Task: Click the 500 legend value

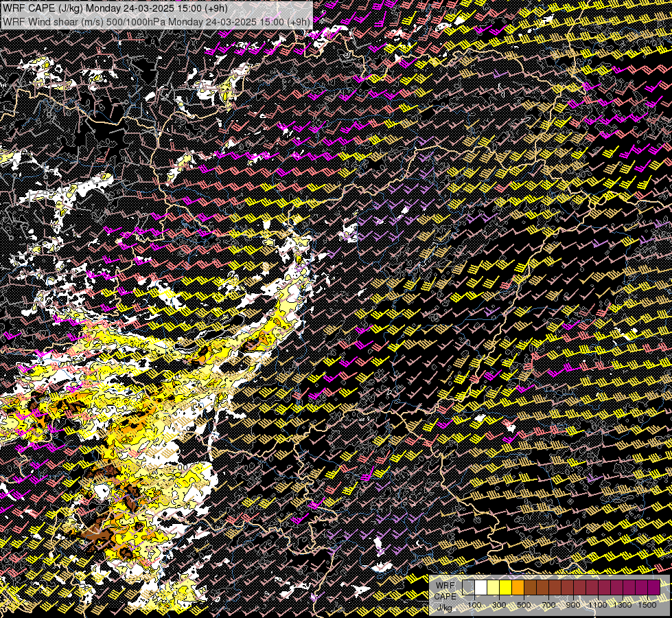Action: [x=524, y=605]
